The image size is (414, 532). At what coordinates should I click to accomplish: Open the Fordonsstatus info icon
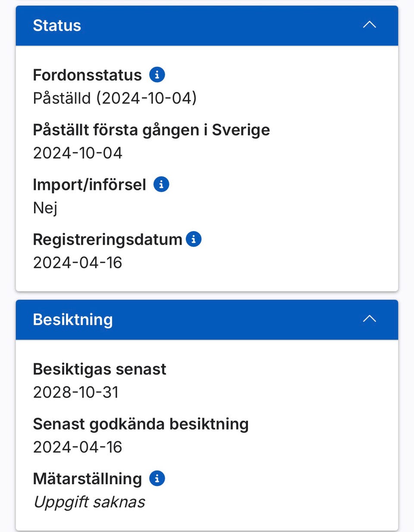pos(157,75)
